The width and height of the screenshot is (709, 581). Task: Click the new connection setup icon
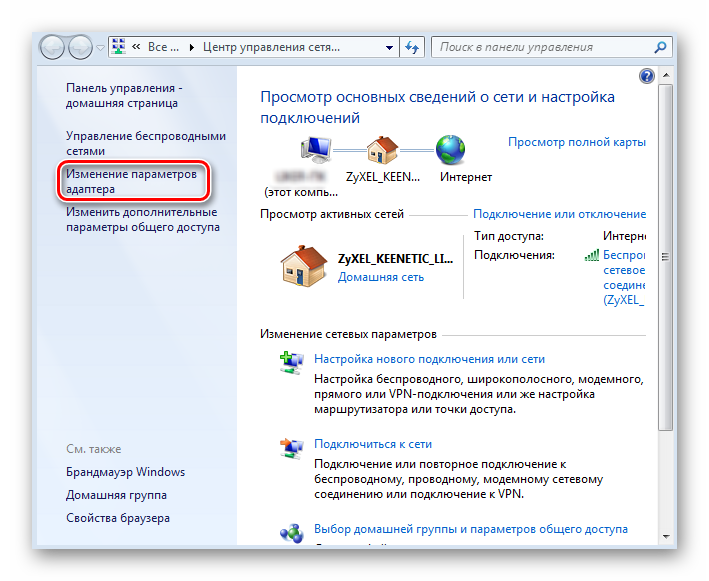pos(292,362)
